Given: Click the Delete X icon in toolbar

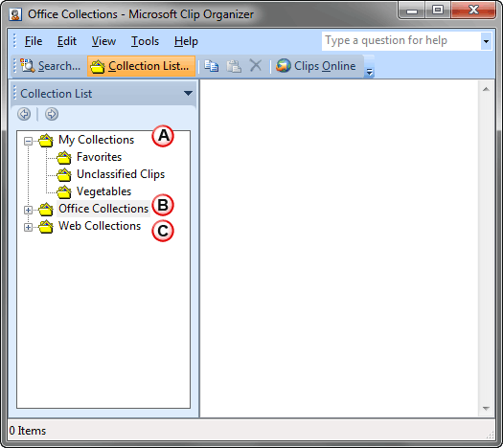Looking at the screenshot, I should [x=256, y=66].
